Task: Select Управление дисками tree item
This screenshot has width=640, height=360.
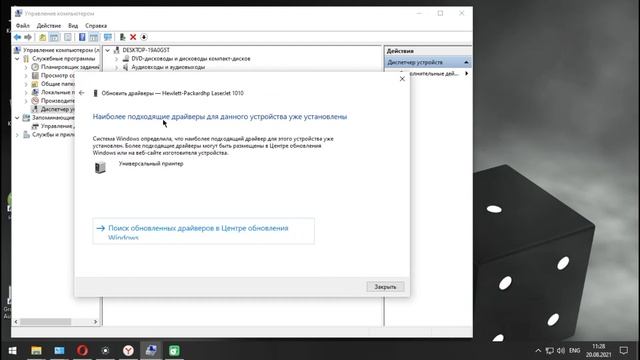Action: pyautogui.click(x=57, y=126)
